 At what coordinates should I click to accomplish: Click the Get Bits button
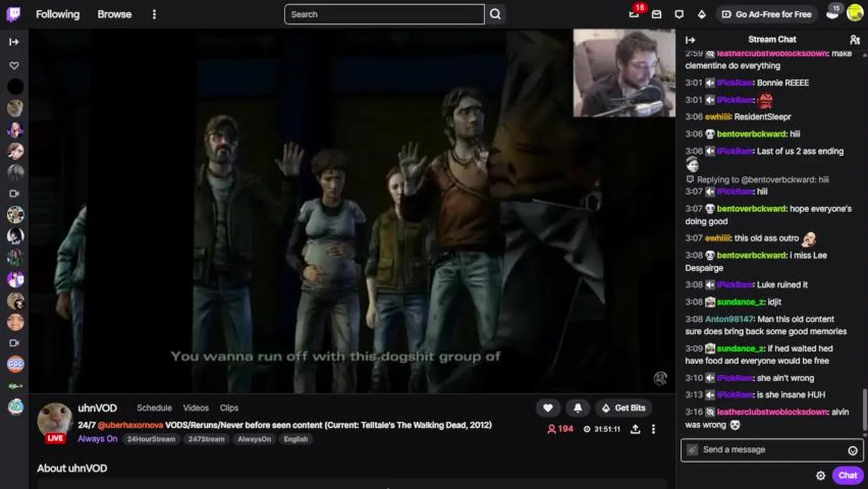click(x=623, y=408)
